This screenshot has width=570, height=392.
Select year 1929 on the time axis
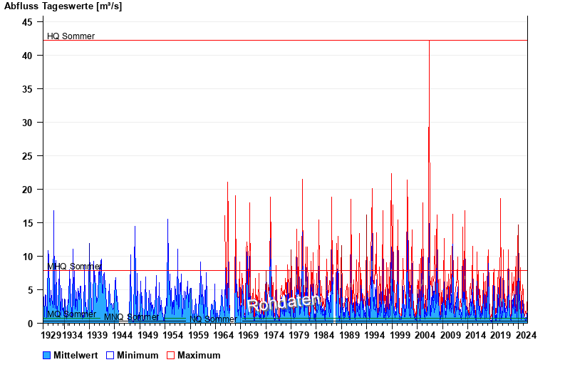click(51, 334)
